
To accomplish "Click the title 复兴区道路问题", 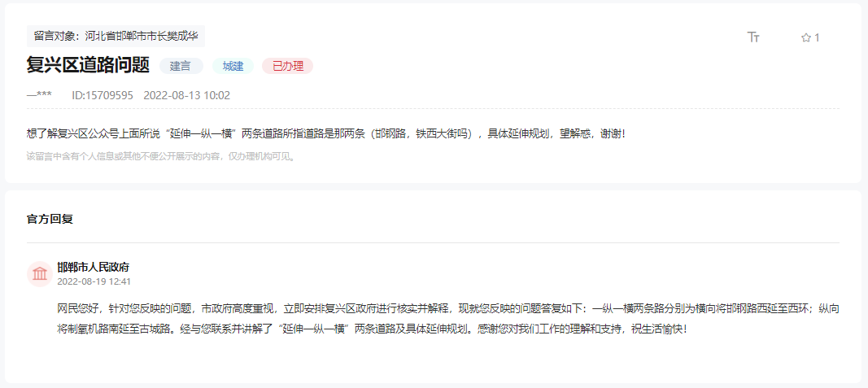I will (x=88, y=65).
